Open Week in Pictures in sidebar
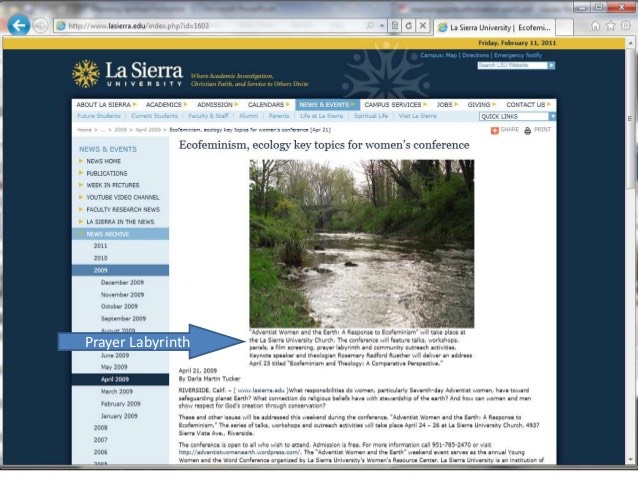The image size is (638, 479). tap(113, 185)
